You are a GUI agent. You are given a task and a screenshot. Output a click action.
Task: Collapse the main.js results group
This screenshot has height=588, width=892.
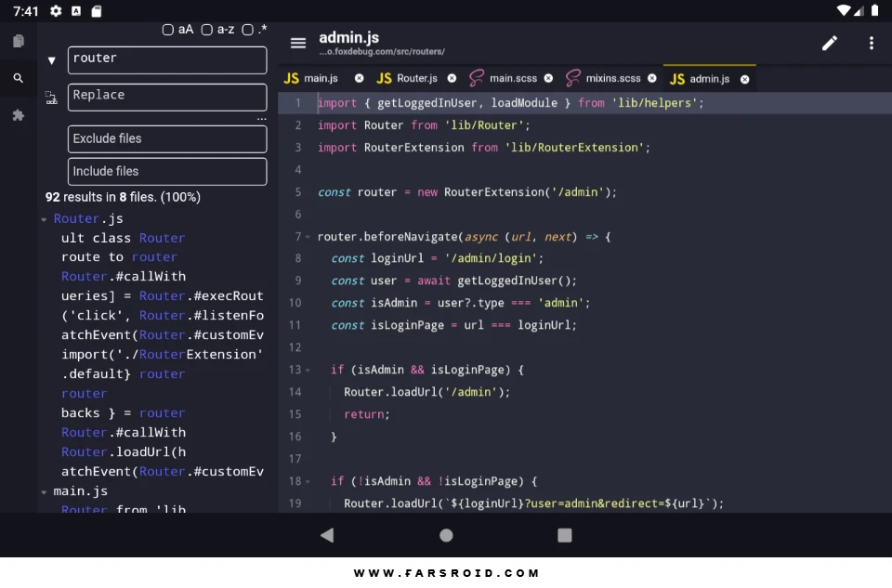point(45,492)
